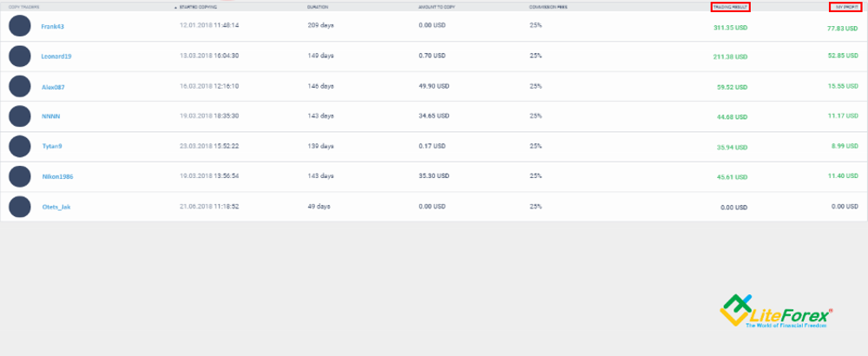This screenshot has height=356, width=868.
Task: Sort by Started Copying column
Action: point(198,7)
